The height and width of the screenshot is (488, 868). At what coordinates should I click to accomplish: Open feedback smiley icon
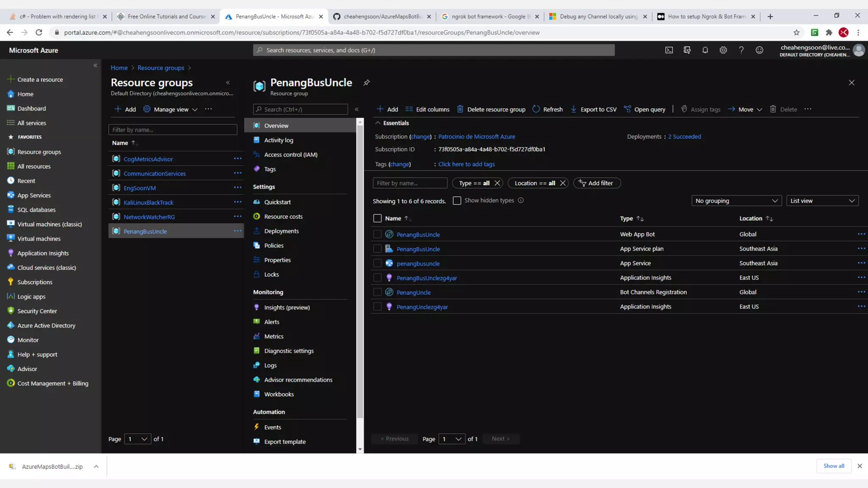click(759, 50)
